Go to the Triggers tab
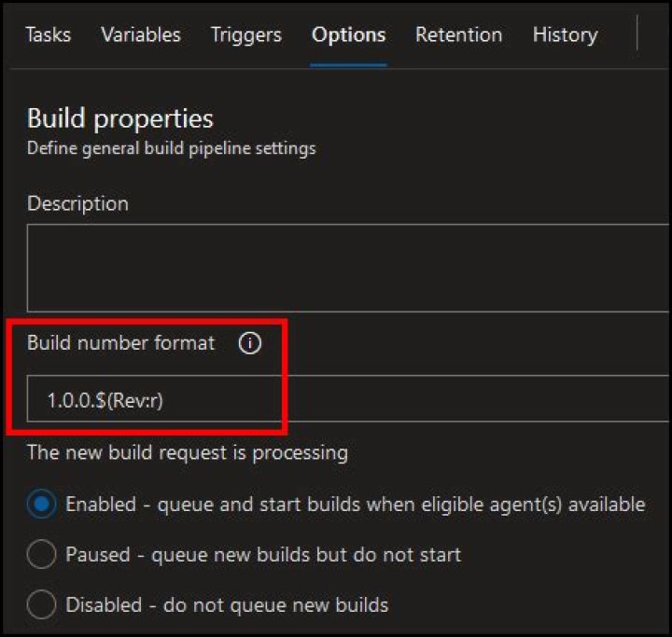672x637 pixels. pyautogui.click(x=246, y=35)
